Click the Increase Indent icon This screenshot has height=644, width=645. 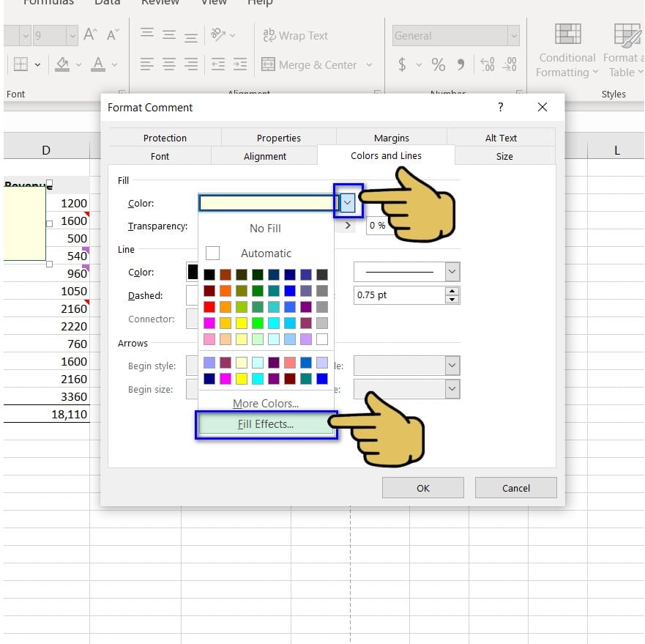coord(240,64)
